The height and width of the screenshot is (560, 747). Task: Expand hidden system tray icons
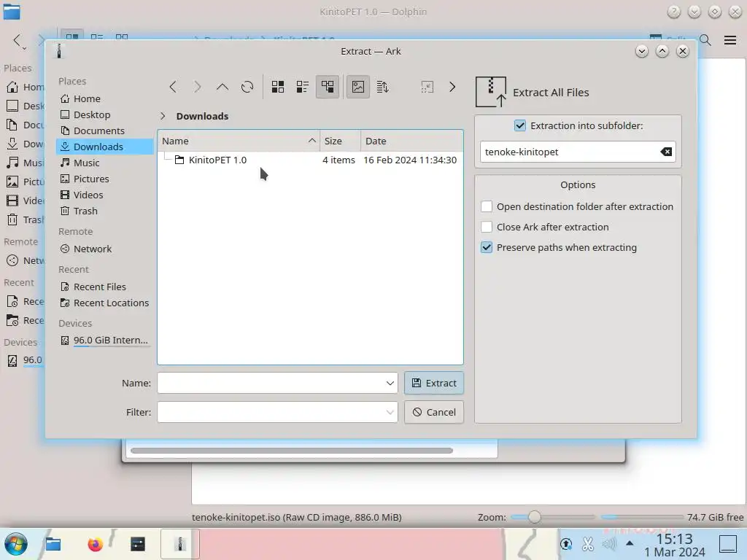[x=630, y=543]
